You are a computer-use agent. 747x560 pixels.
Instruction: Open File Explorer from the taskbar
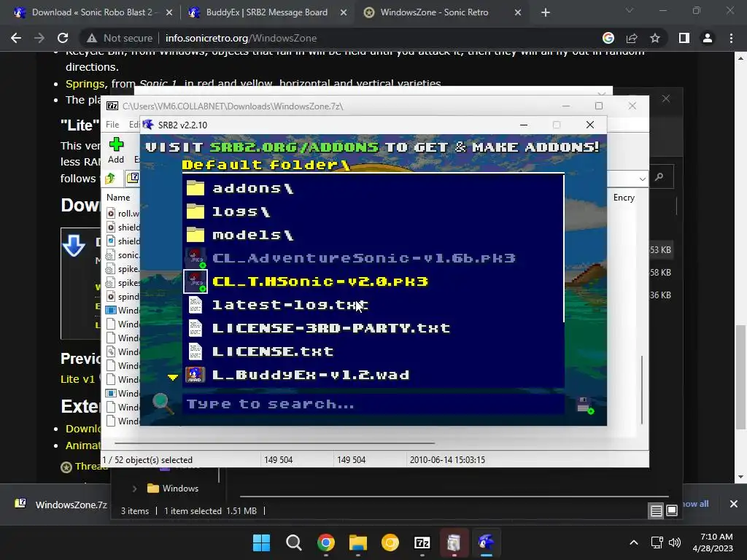click(x=357, y=542)
